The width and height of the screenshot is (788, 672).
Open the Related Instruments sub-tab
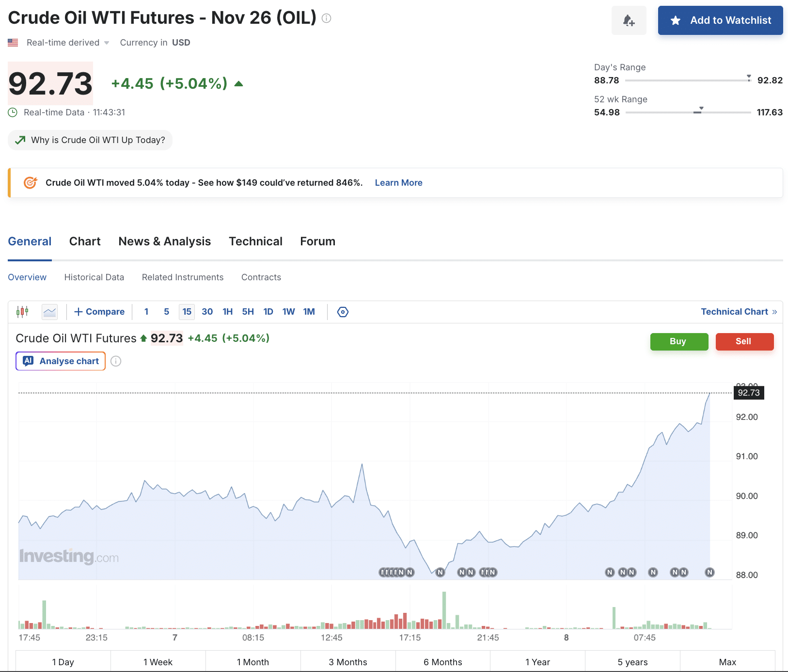[183, 277]
